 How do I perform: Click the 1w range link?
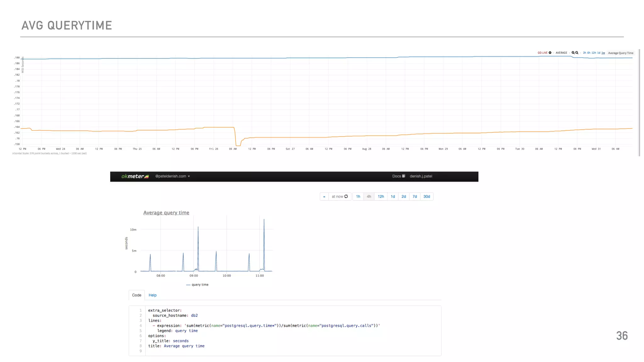[603, 53]
